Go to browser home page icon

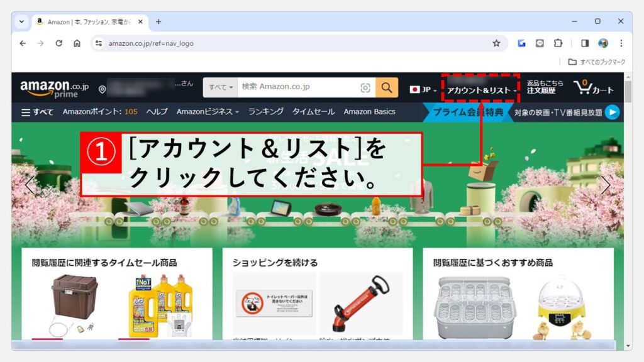tap(77, 43)
